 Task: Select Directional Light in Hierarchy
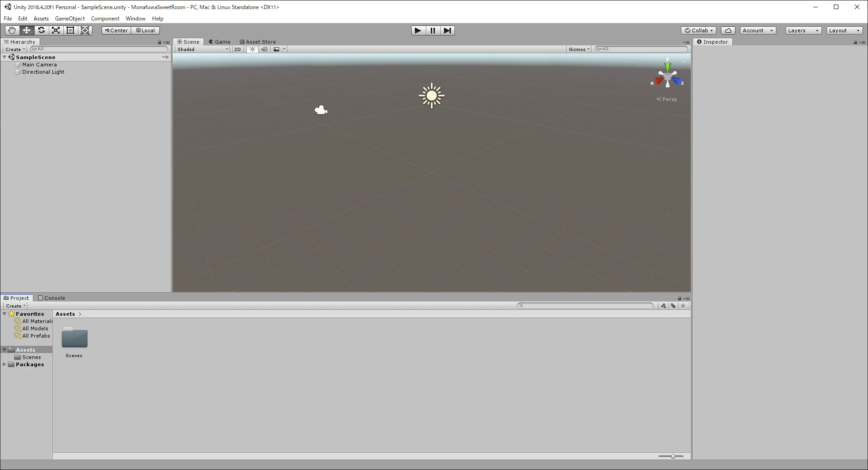click(x=43, y=72)
